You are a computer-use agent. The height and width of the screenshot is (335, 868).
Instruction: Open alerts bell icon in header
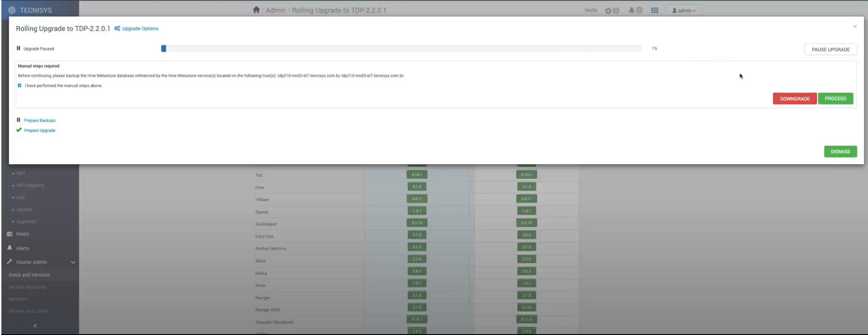pos(631,10)
